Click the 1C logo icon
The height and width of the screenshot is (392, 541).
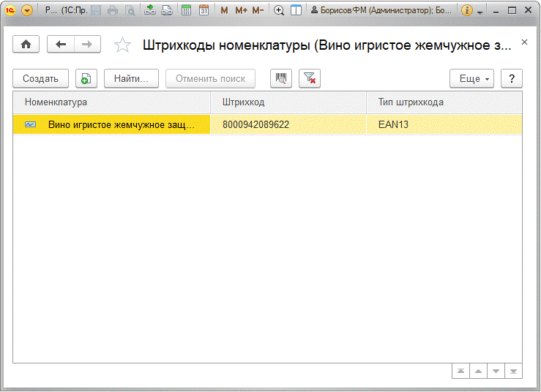pyautogui.click(x=10, y=10)
